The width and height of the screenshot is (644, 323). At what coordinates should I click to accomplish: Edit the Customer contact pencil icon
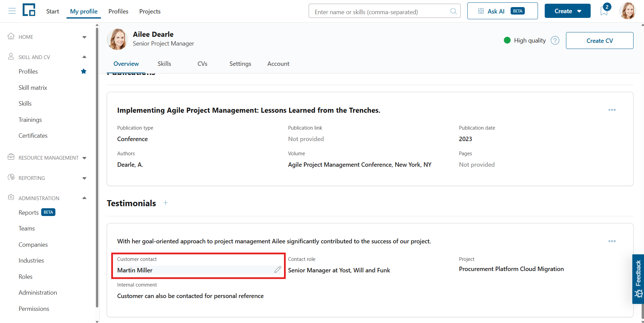(x=278, y=269)
